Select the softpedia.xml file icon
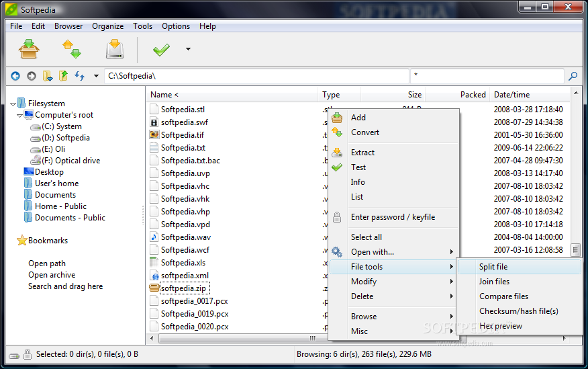Image resolution: width=588 pixels, height=369 pixels. 154,276
